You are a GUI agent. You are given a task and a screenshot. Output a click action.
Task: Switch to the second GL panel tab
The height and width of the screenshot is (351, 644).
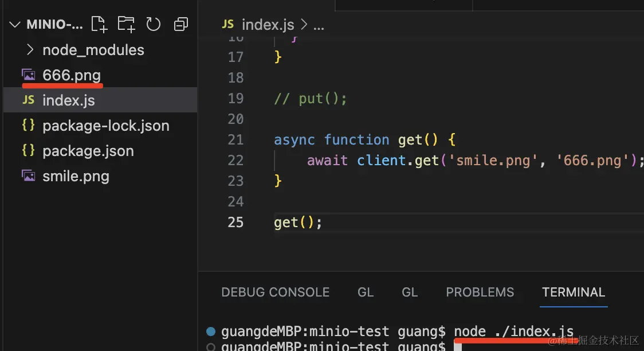click(410, 292)
